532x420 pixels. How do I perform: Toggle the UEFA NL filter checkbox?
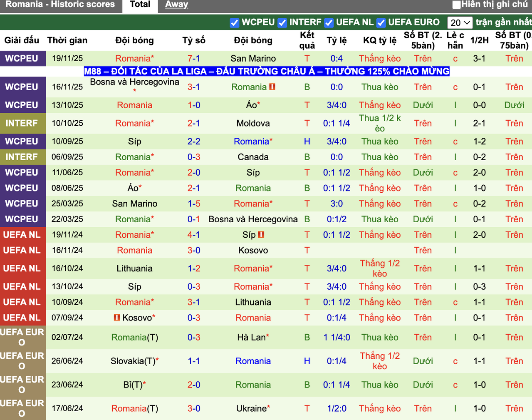click(x=329, y=23)
